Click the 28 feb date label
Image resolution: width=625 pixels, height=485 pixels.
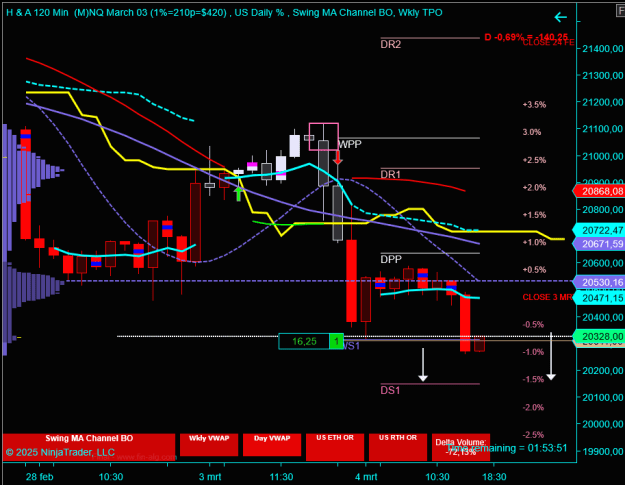(39, 477)
